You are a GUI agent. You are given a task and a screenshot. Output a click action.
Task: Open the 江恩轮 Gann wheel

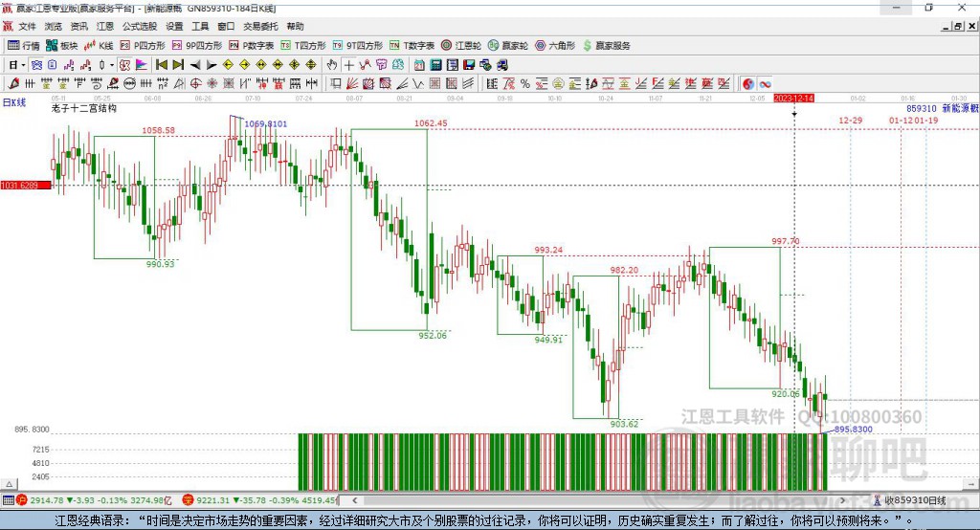[x=461, y=45]
